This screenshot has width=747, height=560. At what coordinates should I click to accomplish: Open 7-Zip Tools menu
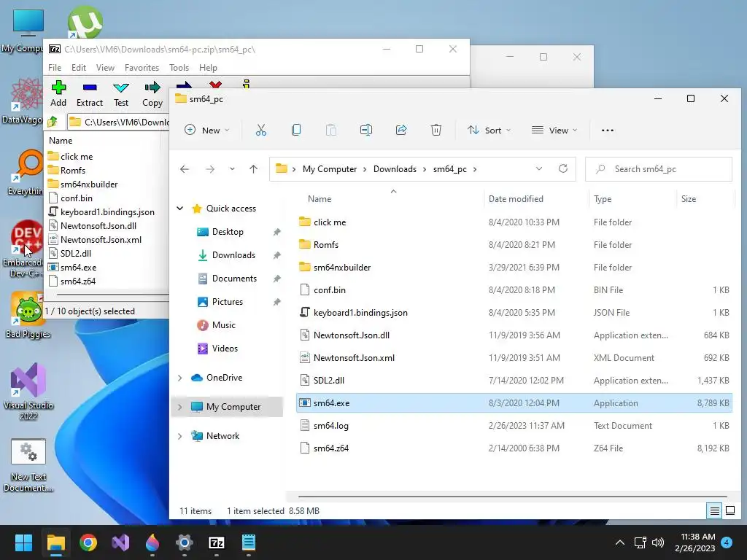click(179, 68)
